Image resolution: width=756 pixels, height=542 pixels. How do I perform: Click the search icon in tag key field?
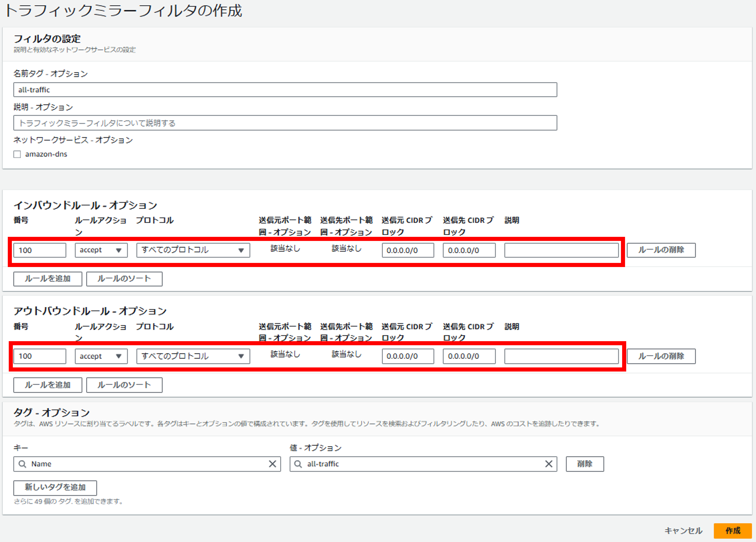22,464
